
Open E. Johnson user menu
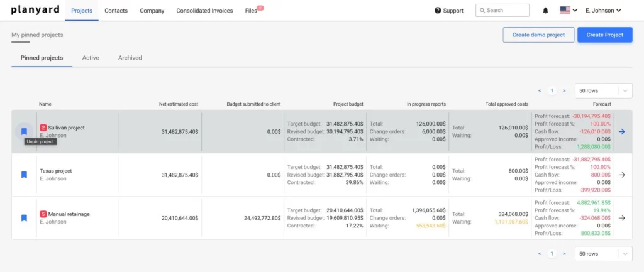pyautogui.click(x=603, y=11)
